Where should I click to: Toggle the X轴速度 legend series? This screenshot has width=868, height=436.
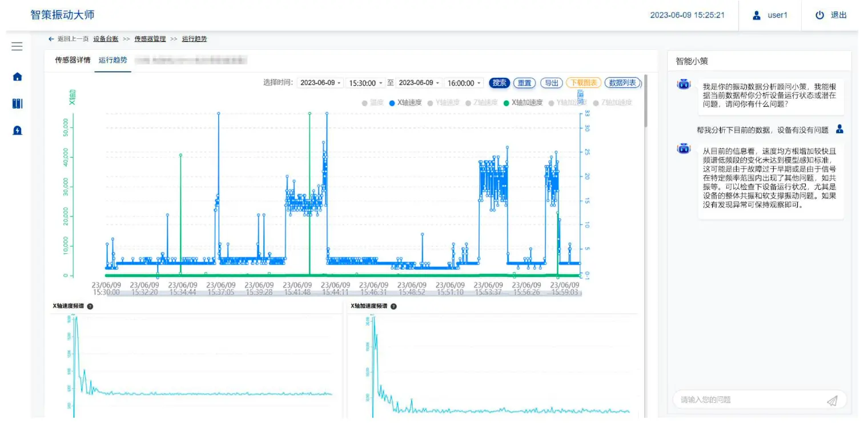coord(405,103)
